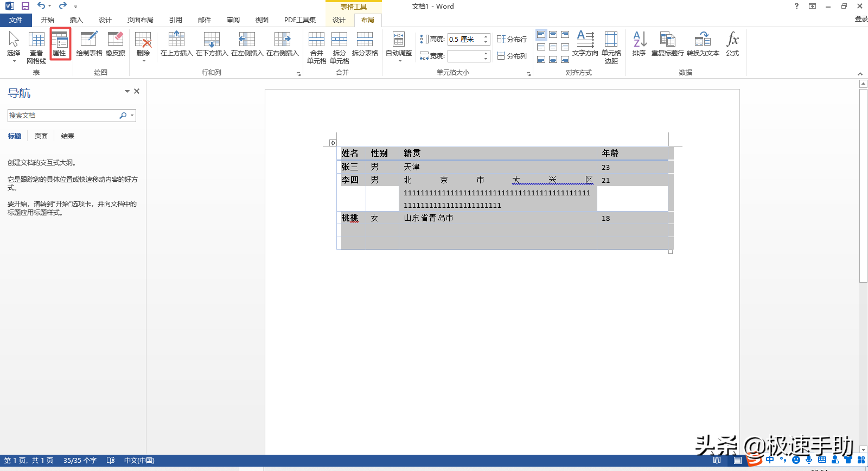This screenshot has height=471, width=868.
Task: Open Rows & Columns group dialog launcher
Action: pyautogui.click(x=298, y=74)
